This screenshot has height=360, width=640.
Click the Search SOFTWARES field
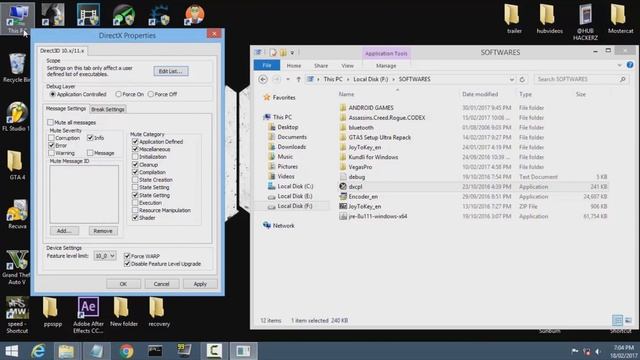click(581, 79)
